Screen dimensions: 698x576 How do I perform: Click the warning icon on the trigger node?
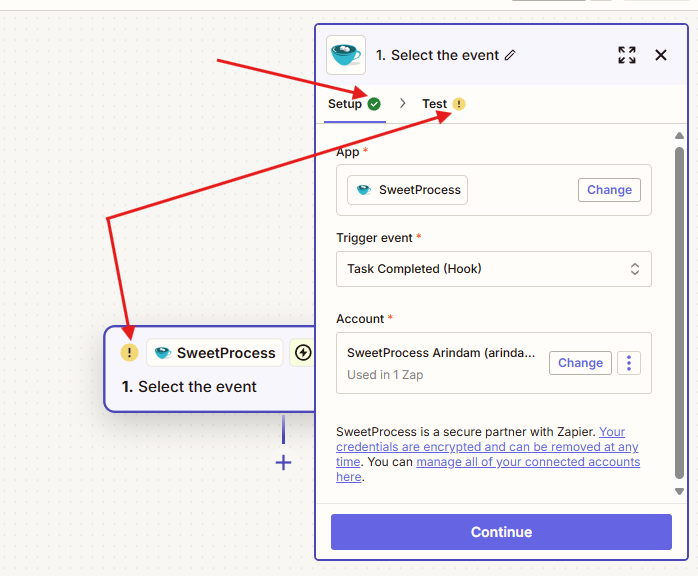tap(129, 352)
